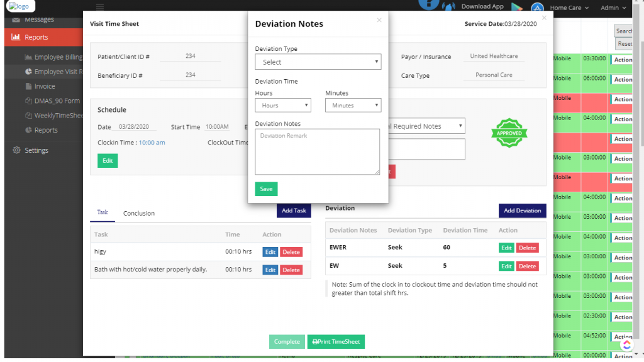Click the logo image in header
Screen dimensions: 644x362
(20, 6)
